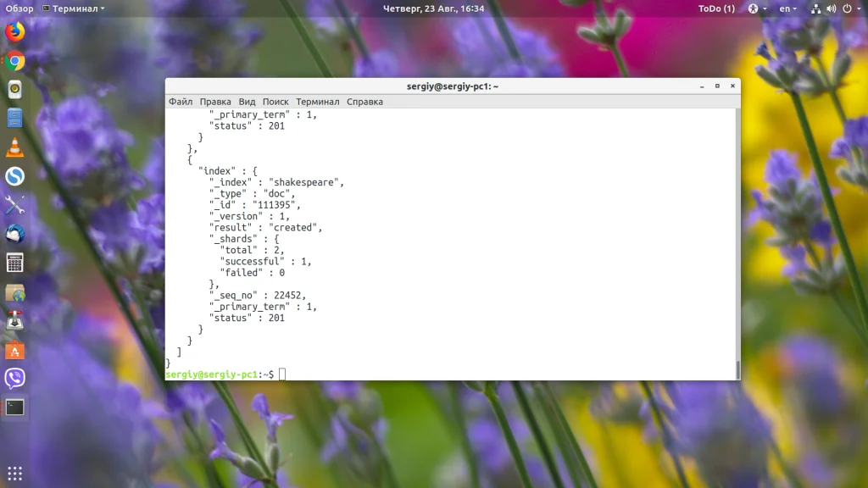Open Thunderbird mail client icon
The height and width of the screenshot is (488, 868).
(15, 234)
